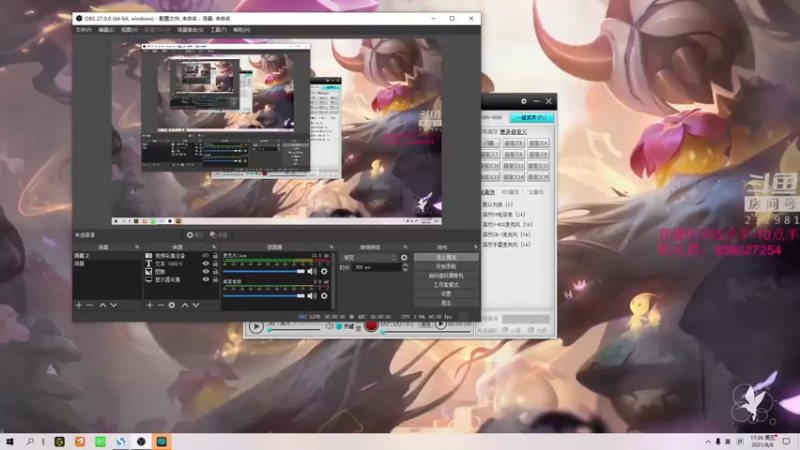800x450 pixels.
Task: Open scene transition properties gear icon
Action: 404,258
